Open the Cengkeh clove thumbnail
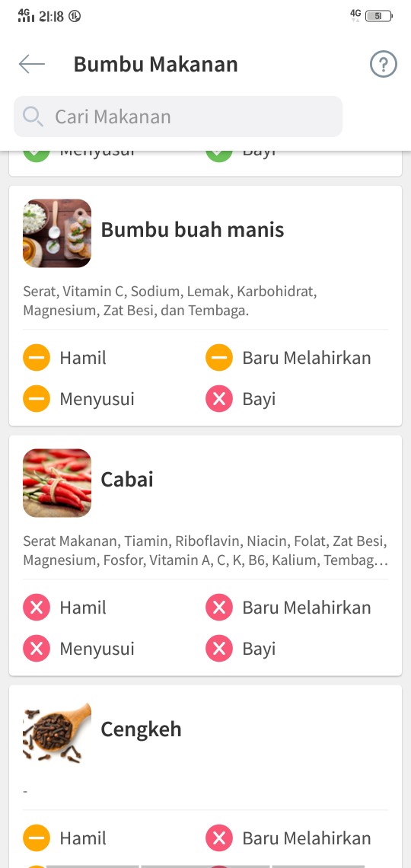411x868 pixels. click(x=57, y=732)
